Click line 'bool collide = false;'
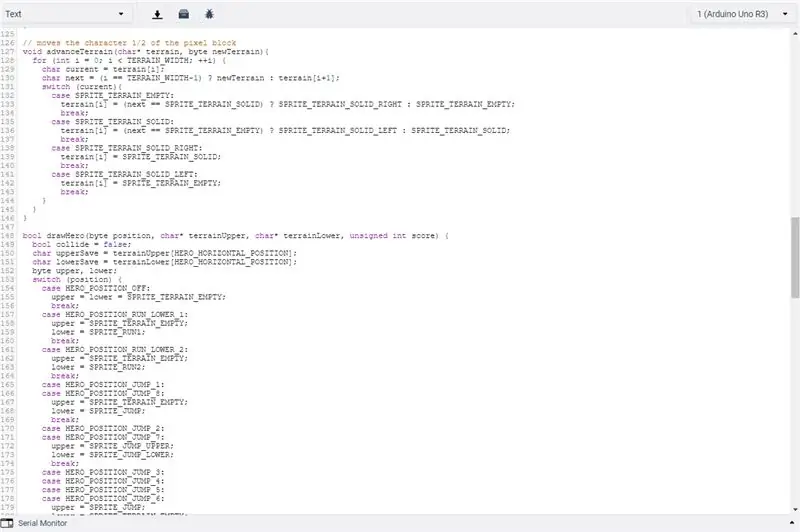 coord(82,244)
